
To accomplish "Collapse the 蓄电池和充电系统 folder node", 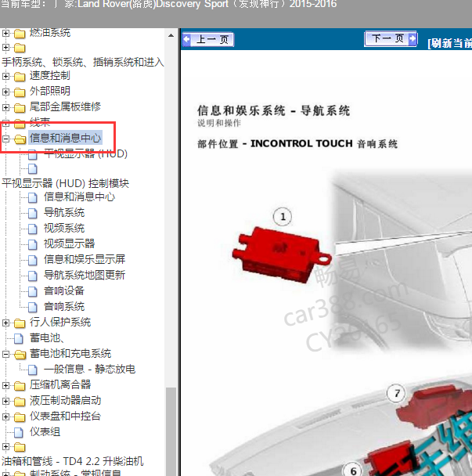I will coord(5,355).
